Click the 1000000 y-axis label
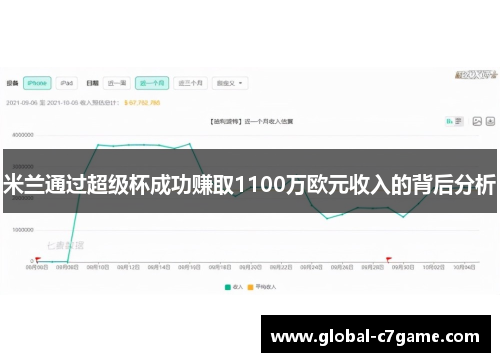This screenshot has width=500, height=362. (x=23, y=230)
